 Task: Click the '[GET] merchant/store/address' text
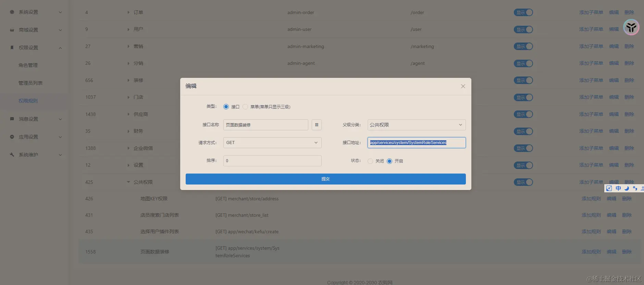point(247,199)
